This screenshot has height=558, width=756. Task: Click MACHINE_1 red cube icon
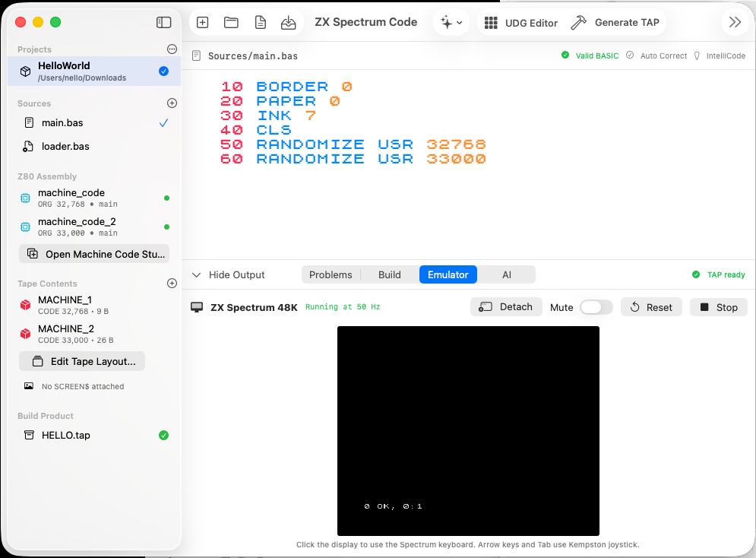26,305
